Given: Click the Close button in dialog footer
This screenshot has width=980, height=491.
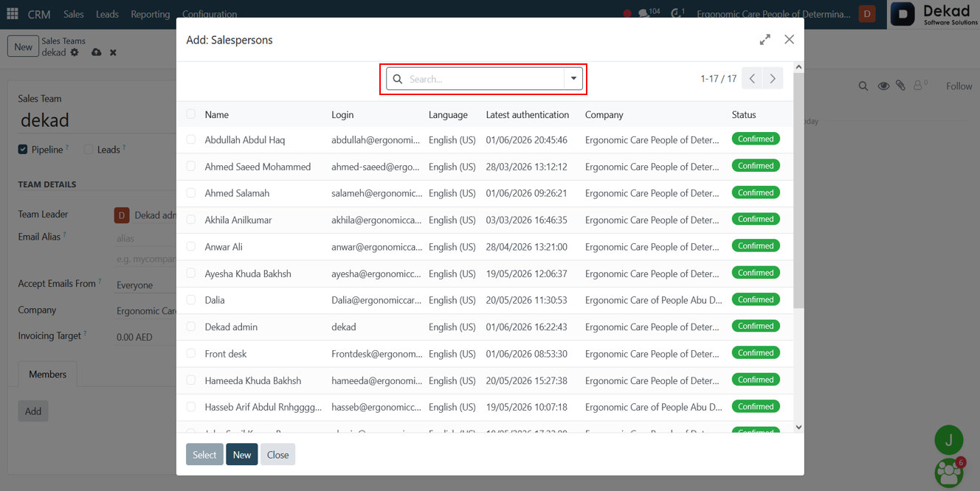Looking at the screenshot, I should 277,455.
